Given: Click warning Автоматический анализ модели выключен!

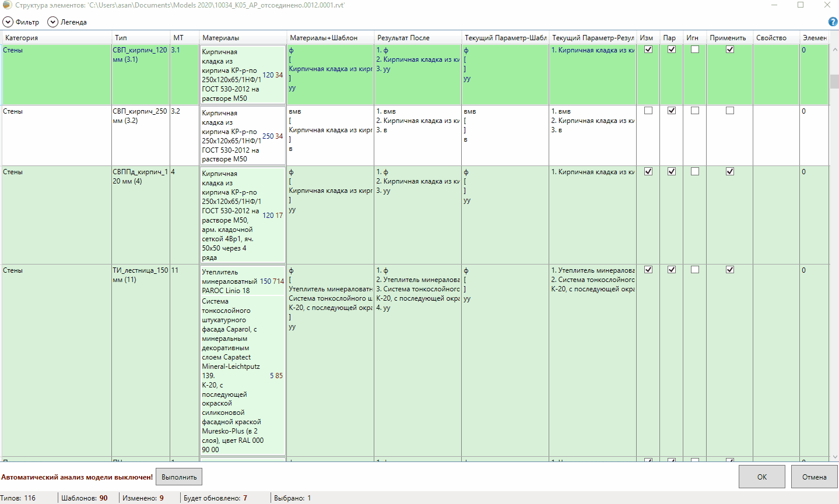Looking at the screenshot, I should tap(77, 477).
